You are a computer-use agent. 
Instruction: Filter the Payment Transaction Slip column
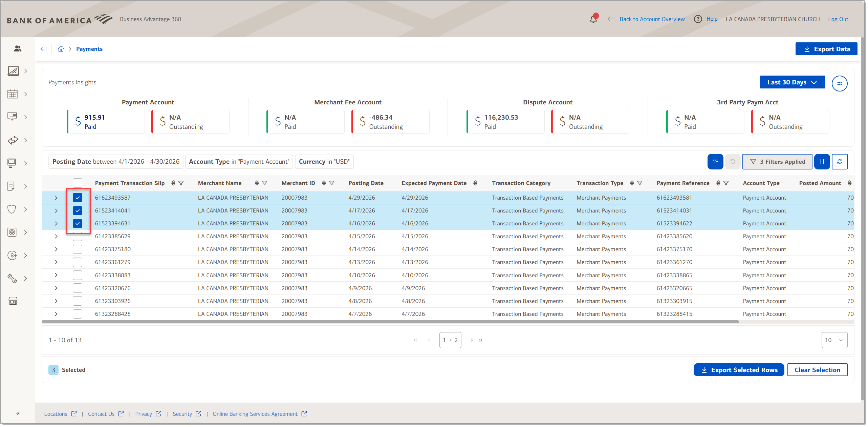coord(181,183)
